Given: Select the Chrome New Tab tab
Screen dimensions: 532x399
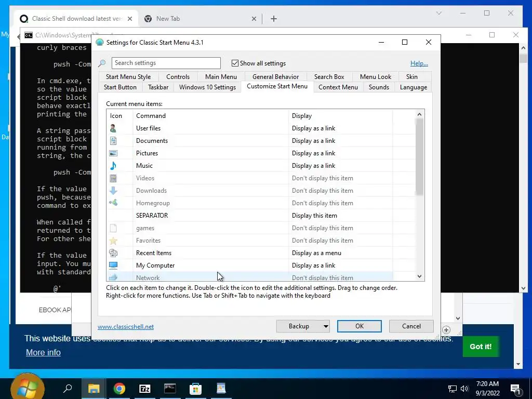Looking at the screenshot, I should click(199, 19).
